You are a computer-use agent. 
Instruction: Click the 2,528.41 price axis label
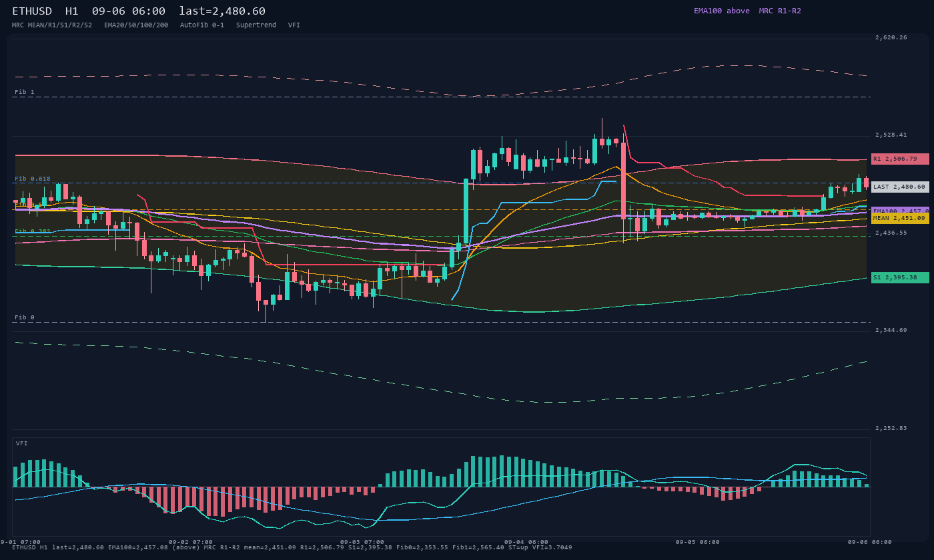(891, 135)
